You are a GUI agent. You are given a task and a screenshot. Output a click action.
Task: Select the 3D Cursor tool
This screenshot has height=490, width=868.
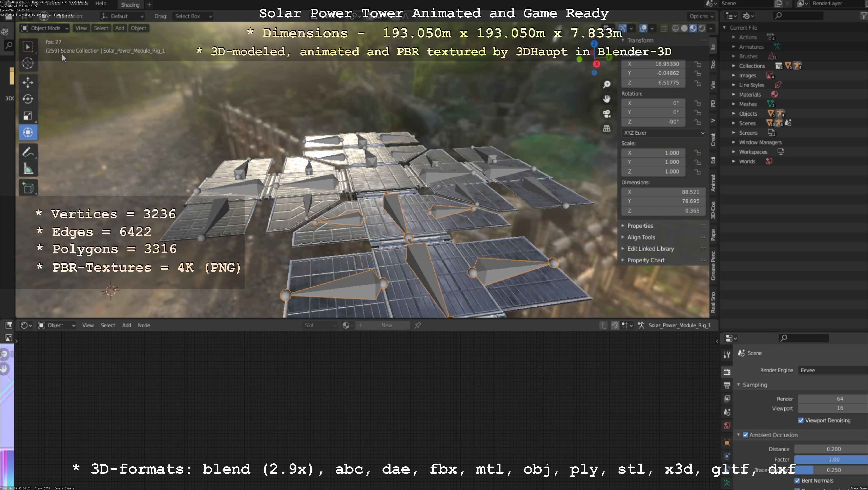(28, 63)
